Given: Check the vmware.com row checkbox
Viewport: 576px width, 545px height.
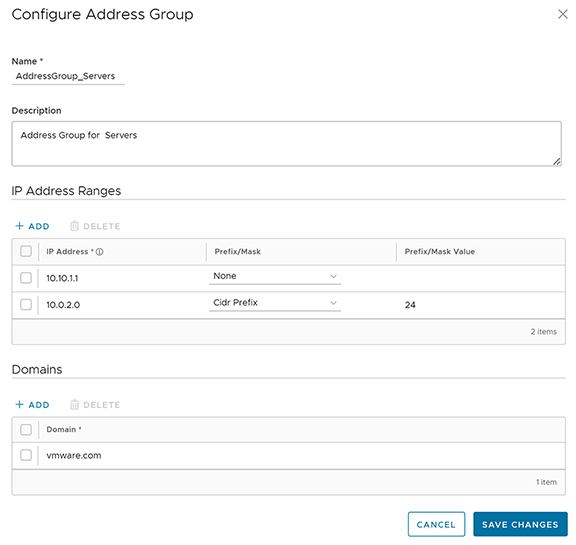Looking at the screenshot, I should coord(26,455).
